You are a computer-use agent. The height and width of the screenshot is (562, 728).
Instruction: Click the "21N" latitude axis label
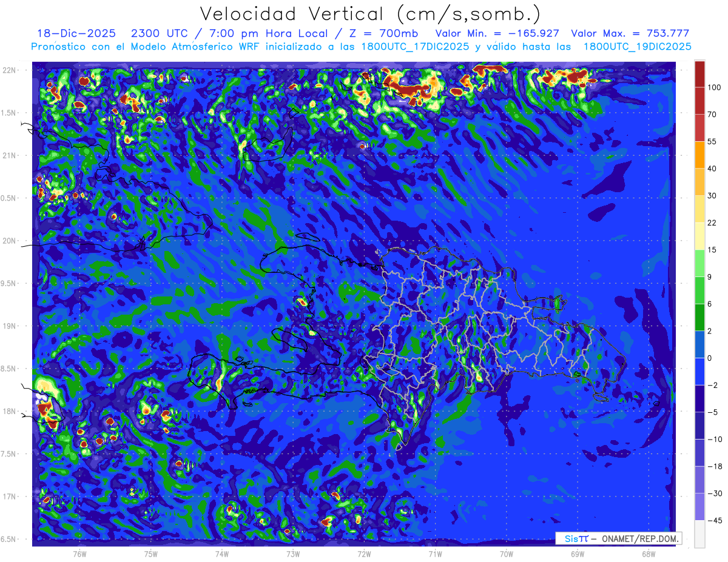[x=10, y=156]
